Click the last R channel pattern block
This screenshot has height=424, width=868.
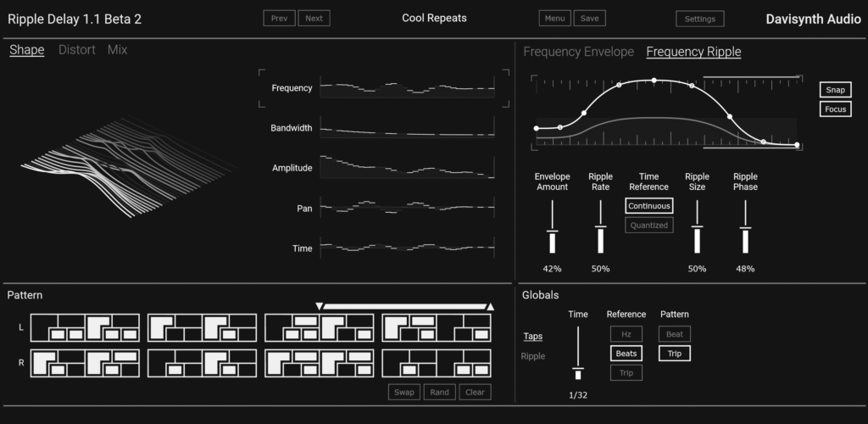click(437, 363)
